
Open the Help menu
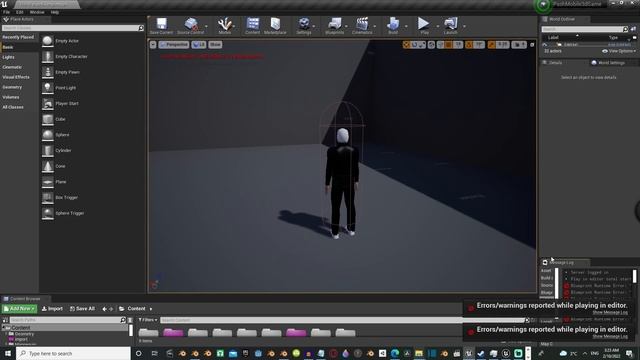click(x=55, y=12)
